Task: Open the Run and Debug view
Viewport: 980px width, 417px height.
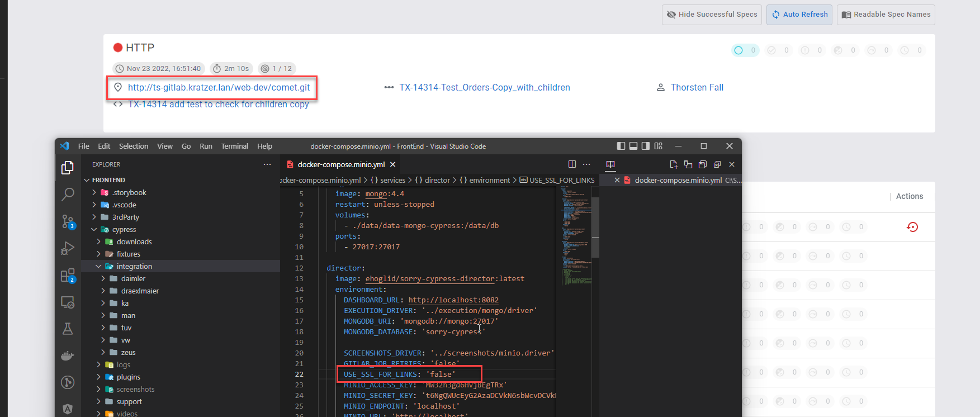Action: [x=68, y=248]
